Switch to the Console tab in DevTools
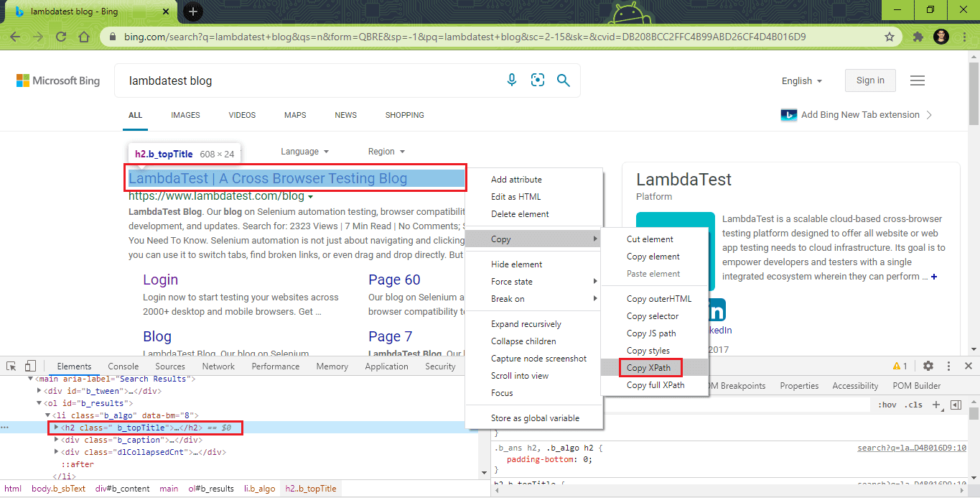Viewport: 980px width, 498px height. [x=123, y=366]
